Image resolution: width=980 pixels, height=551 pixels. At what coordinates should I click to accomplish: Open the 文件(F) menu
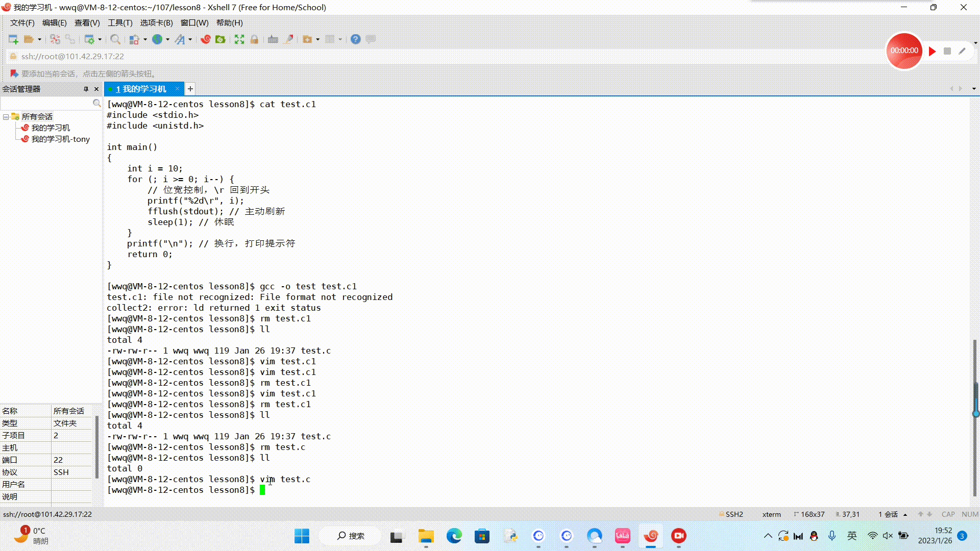tap(22, 22)
